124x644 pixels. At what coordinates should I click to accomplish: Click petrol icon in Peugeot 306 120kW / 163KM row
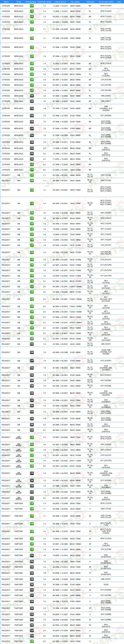[32, 323]
